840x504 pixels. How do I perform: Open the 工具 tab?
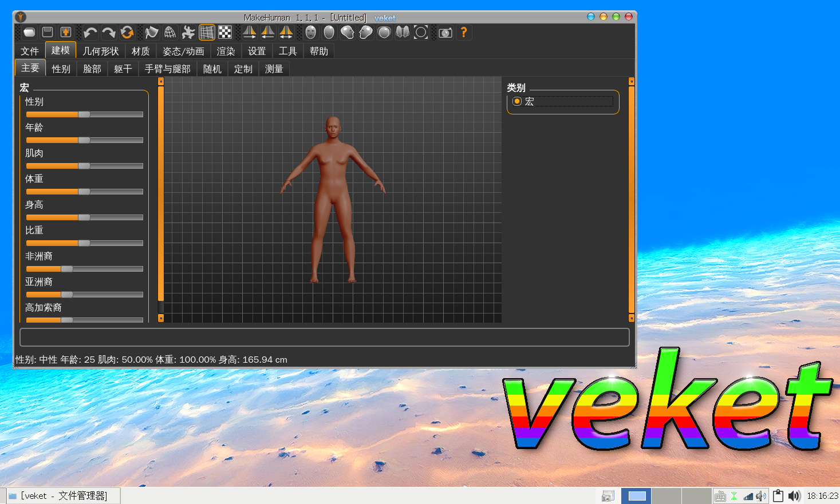tap(288, 51)
